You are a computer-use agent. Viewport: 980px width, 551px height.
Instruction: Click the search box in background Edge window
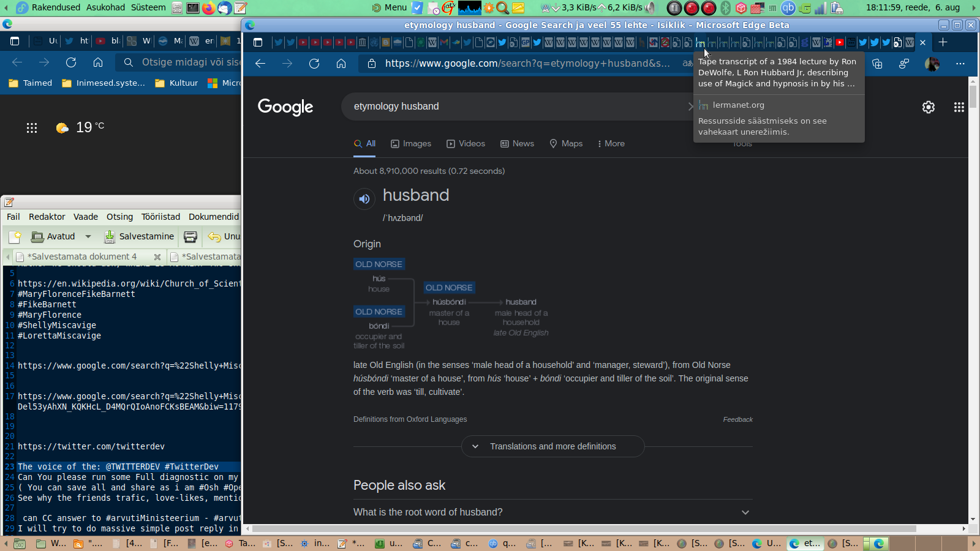click(184, 62)
